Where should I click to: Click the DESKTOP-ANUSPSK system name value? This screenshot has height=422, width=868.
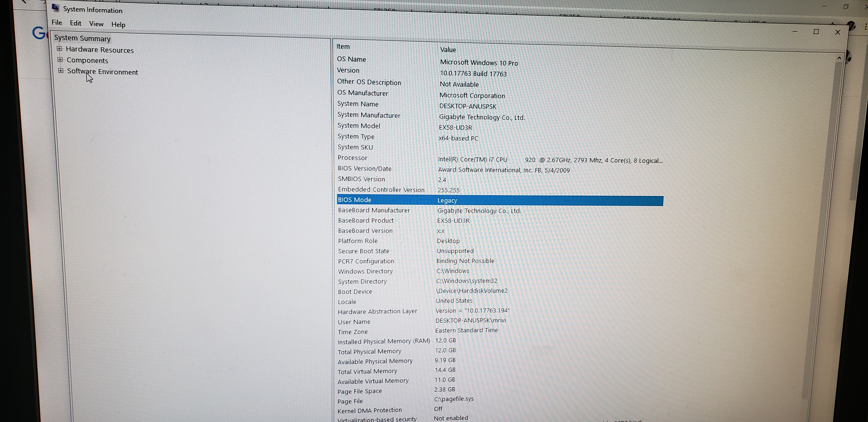(468, 107)
